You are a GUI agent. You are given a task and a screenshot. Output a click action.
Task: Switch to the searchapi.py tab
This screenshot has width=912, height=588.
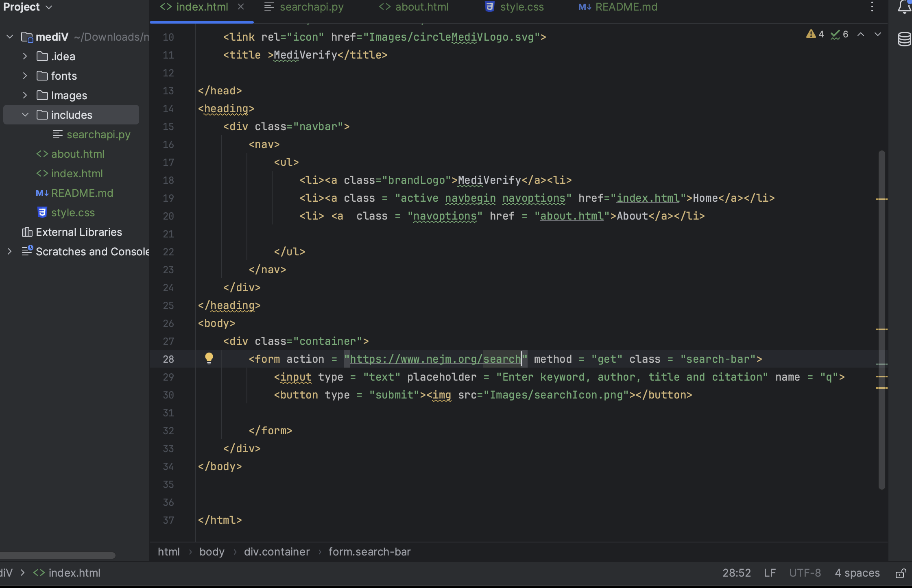(x=311, y=7)
